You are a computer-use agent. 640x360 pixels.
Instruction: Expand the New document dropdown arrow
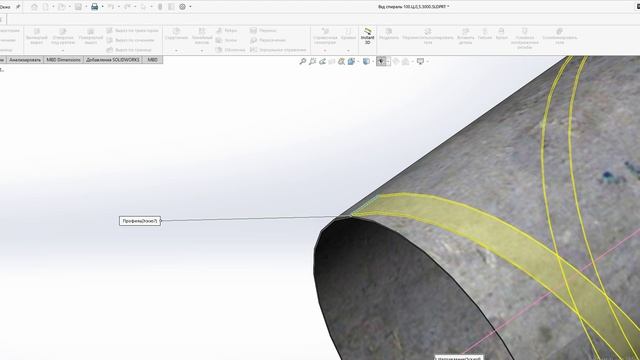(53, 7)
